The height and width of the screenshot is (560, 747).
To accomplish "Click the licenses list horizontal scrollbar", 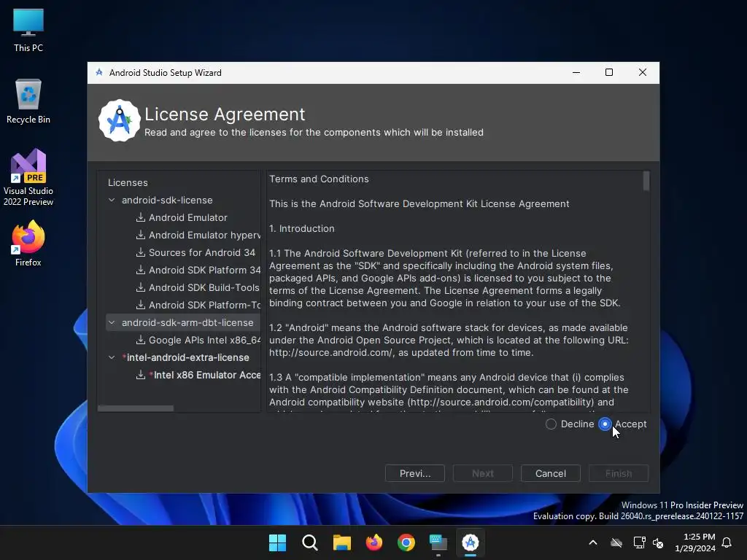I will (136, 408).
